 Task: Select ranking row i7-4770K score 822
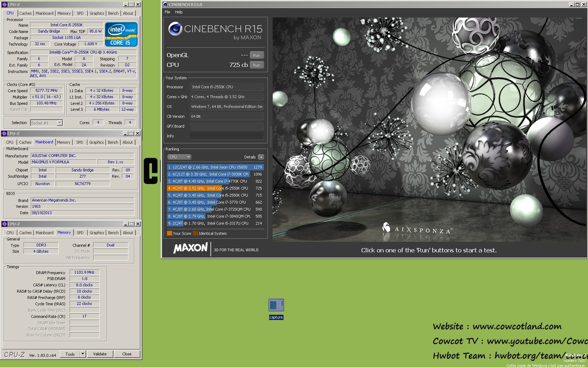[215, 181]
